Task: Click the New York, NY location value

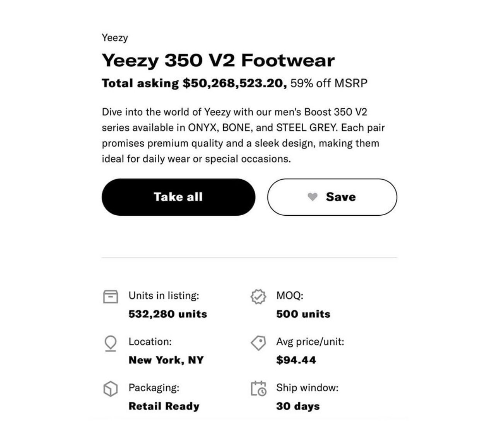Action: [166, 360]
